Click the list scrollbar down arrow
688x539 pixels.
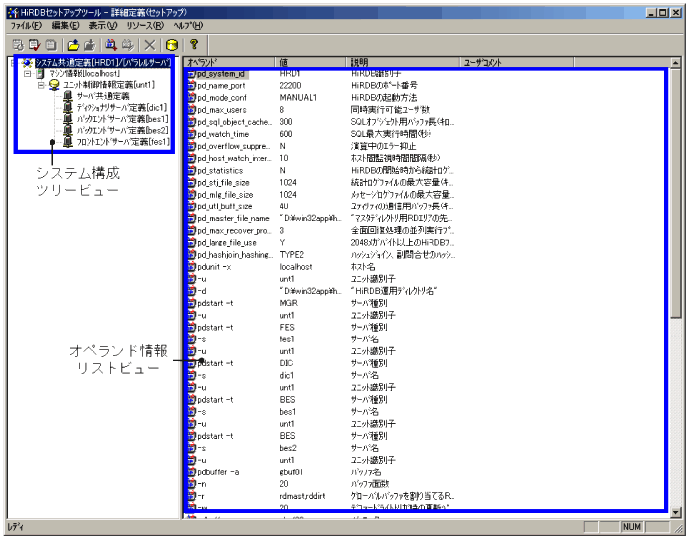click(x=676, y=512)
